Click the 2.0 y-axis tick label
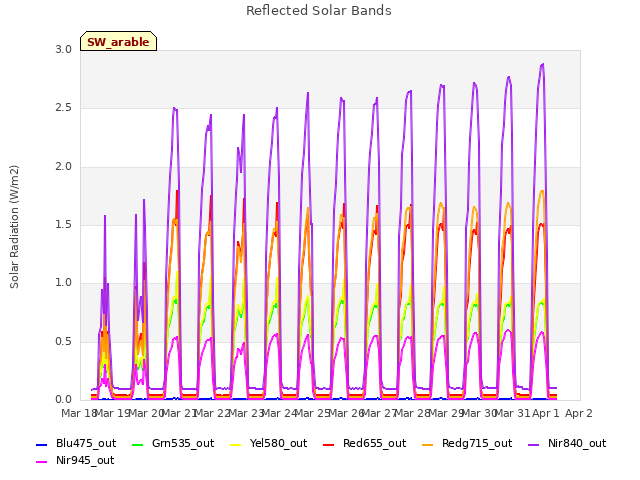The width and height of the screenshot is (640, 480). tap(63, 167)
